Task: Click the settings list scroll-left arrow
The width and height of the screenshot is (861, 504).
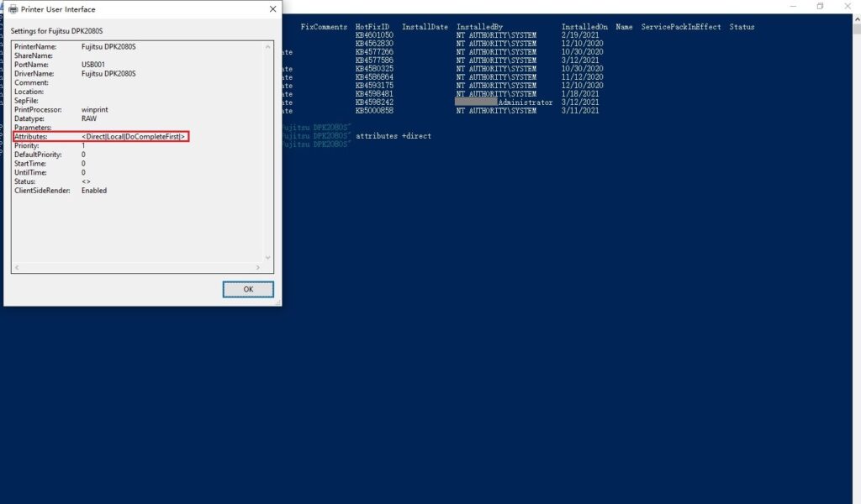Action: (x=17, y=267)
